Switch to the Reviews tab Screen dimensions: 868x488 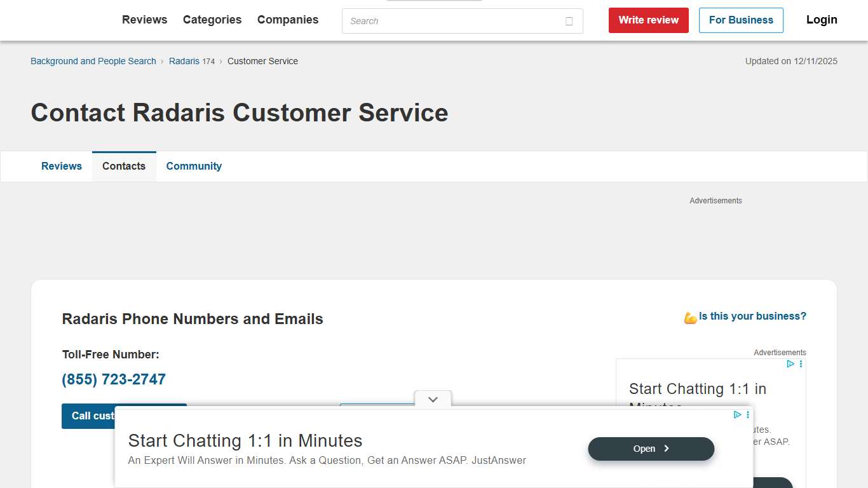pyautogui.click(x=62, y=166)
